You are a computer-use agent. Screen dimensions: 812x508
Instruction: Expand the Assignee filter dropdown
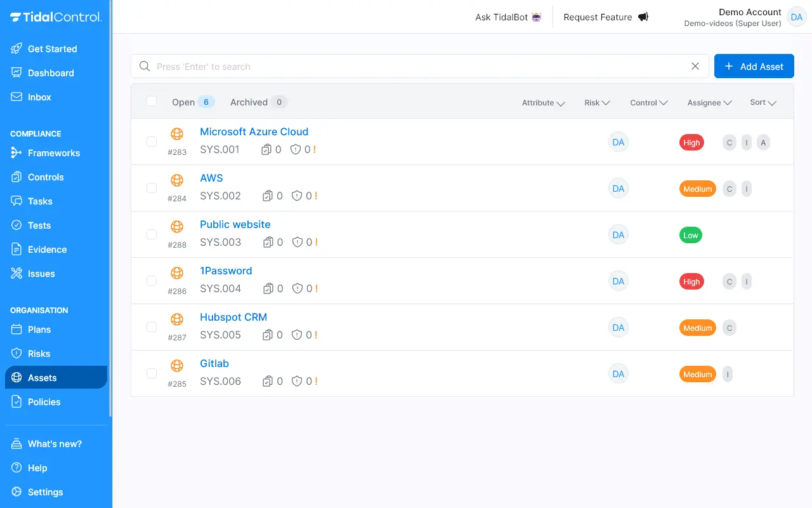(710, 103)
